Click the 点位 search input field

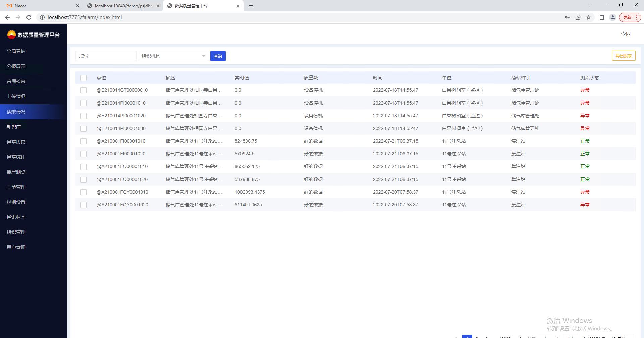tap(106, 56)
